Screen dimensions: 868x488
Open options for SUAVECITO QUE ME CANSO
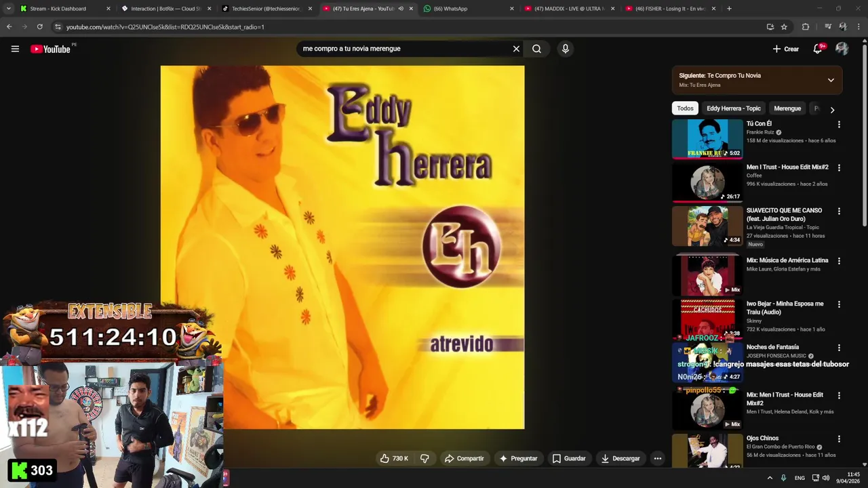pyautogui.click(x=839, y=211)
